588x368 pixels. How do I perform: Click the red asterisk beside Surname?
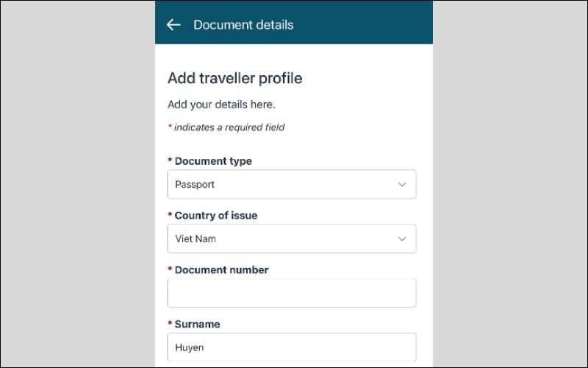pyautogui.click(x=170, y=325)
